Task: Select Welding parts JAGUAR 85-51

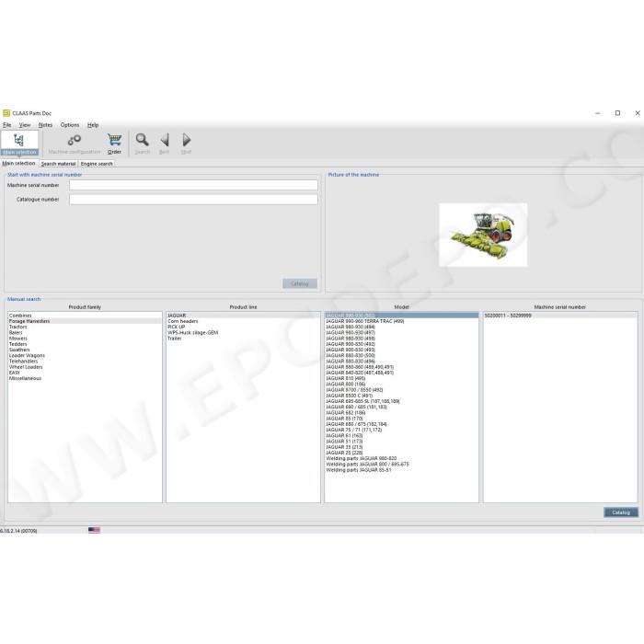Action: point(402,470)
